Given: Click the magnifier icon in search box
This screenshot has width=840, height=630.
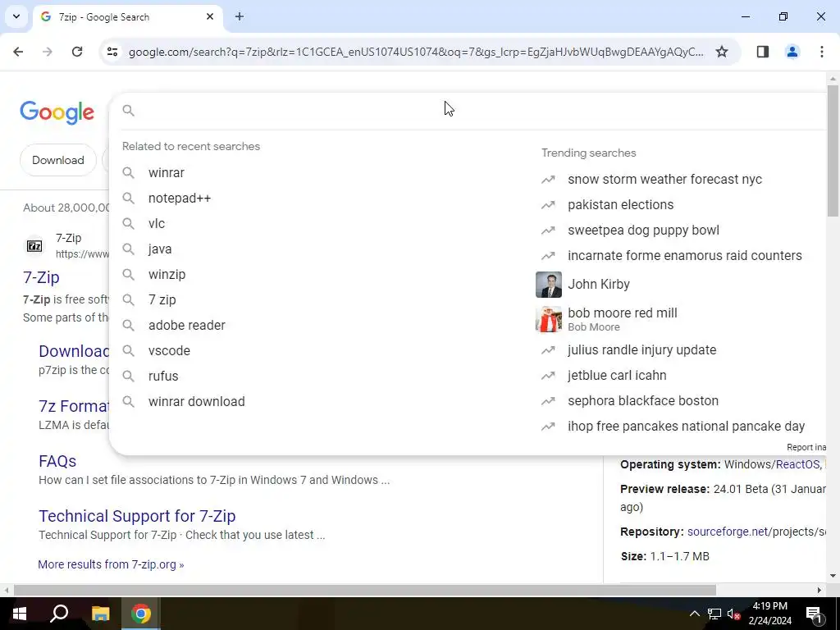Looking at the screenshot, I should click(128, 111).
